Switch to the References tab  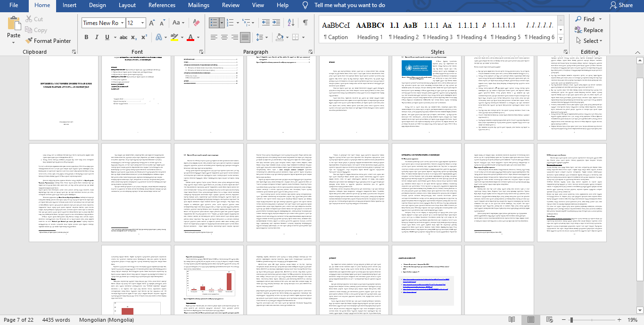[x=162, y=5]
